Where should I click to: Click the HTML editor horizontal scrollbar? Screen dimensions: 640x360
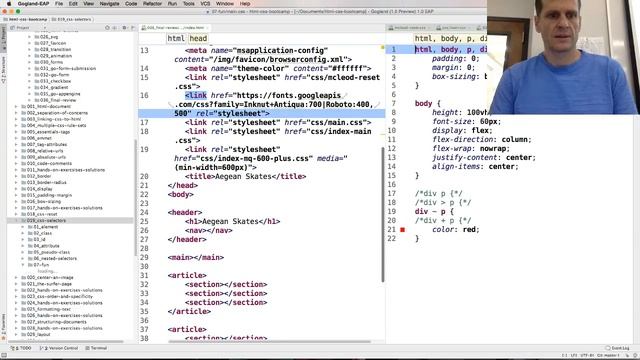(269, 341)
